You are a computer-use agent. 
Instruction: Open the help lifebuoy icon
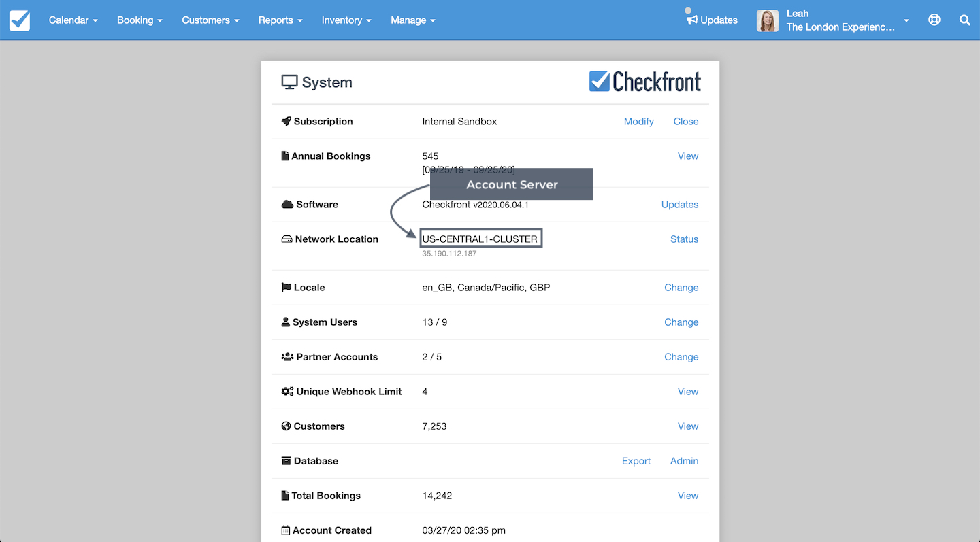pos(934,20)
